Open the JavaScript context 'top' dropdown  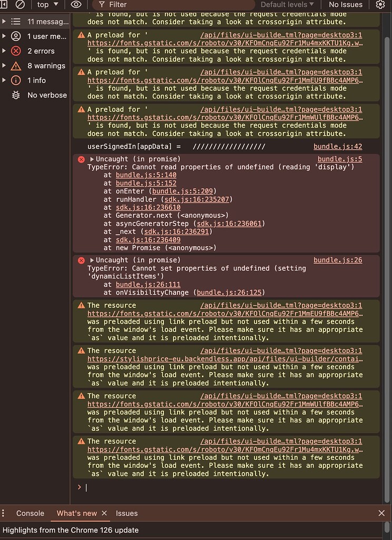pos(47,4)
